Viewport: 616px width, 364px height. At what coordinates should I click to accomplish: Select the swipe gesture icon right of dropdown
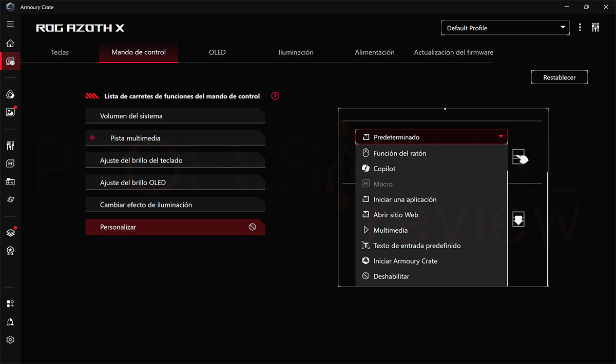click(519, 156)
